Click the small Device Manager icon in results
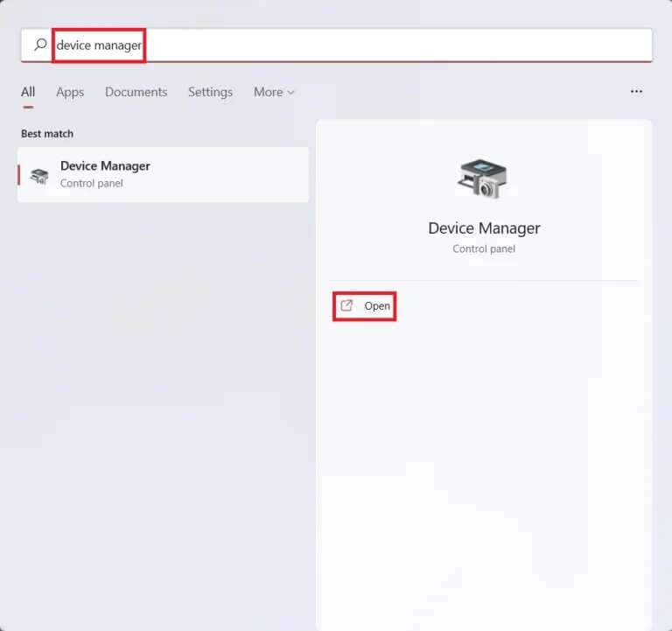The width and height of the screenshot is (672, 631). click(x=39, y=176)
